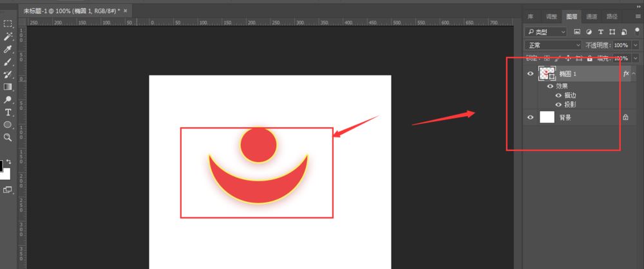Viewport: 644px width, 269px height.
Task: Hide the 描边 stroke effect
Action: pos(558,95)
